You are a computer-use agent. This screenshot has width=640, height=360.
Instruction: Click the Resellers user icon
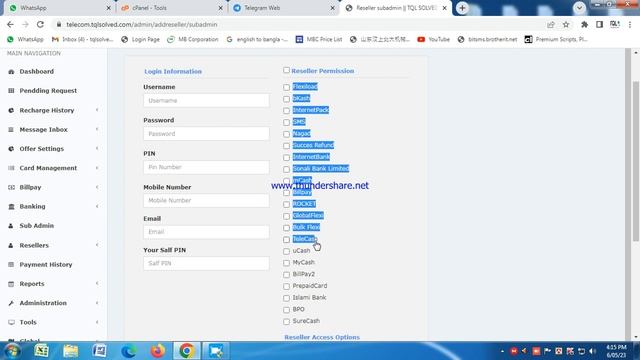pyautogui.click(x=11, y=245)
